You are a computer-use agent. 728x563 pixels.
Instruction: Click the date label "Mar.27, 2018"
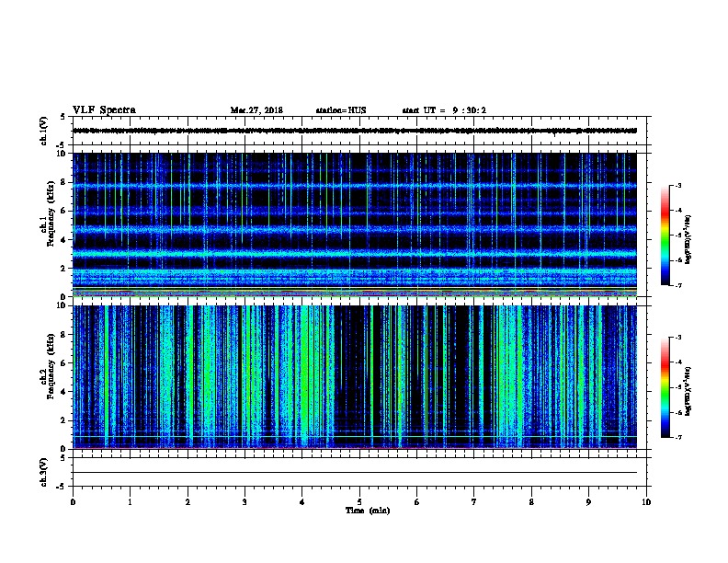256,110
